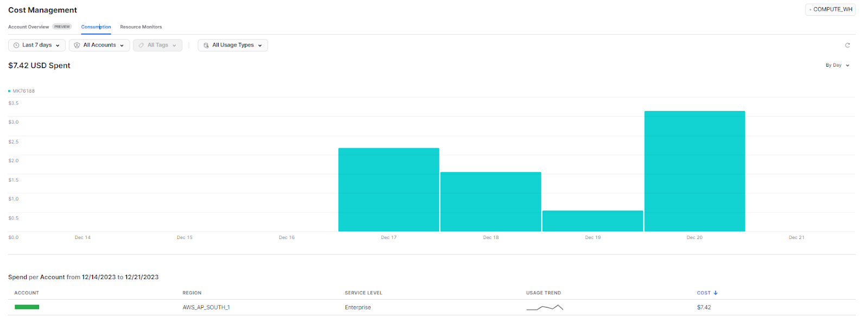Image resolution: width=868 pixels, height=324 pixels.
Task: Click the green redacted account name
Action: (x=27, y=307)
